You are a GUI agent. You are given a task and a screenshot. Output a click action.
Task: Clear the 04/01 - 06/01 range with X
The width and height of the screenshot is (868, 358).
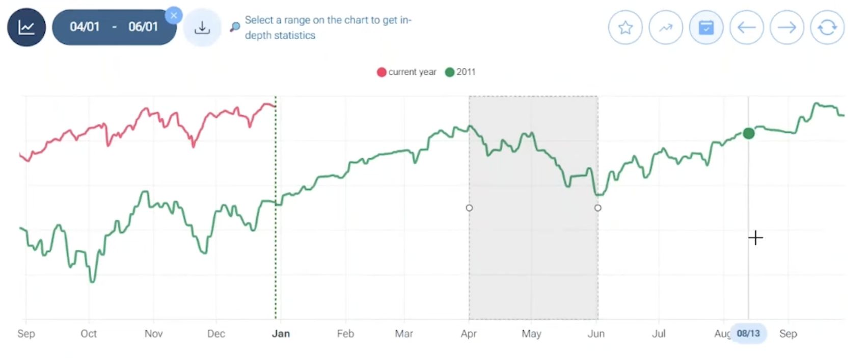coord(174,15)
